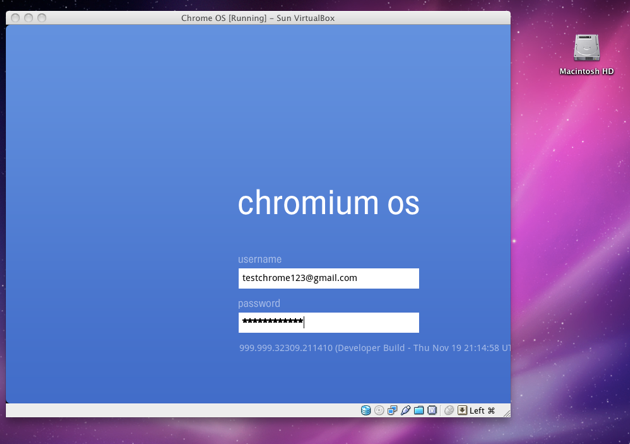Click the window resize grip at bottom-right corner
Viewport: 630px width, 444px height.
[x=507, y=413]
